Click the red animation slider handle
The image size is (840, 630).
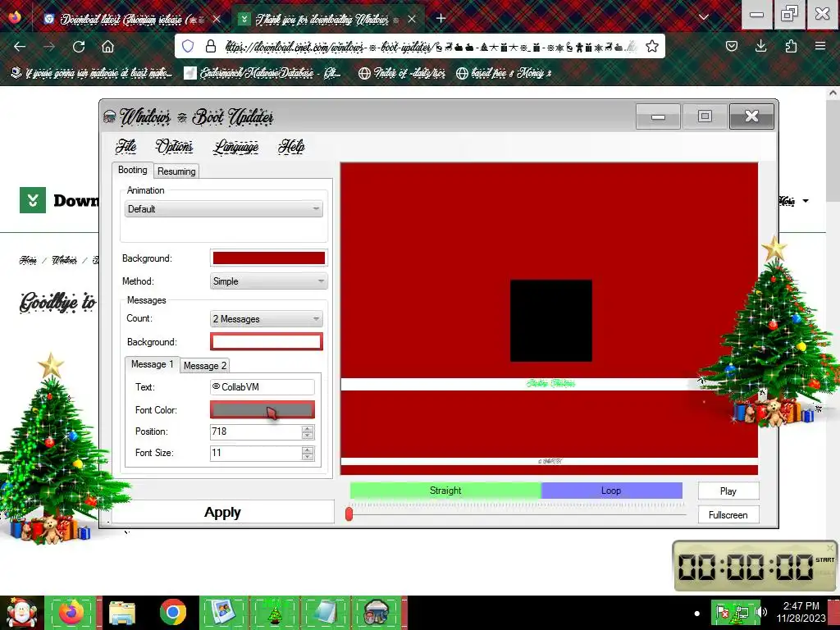pos(349,514)
